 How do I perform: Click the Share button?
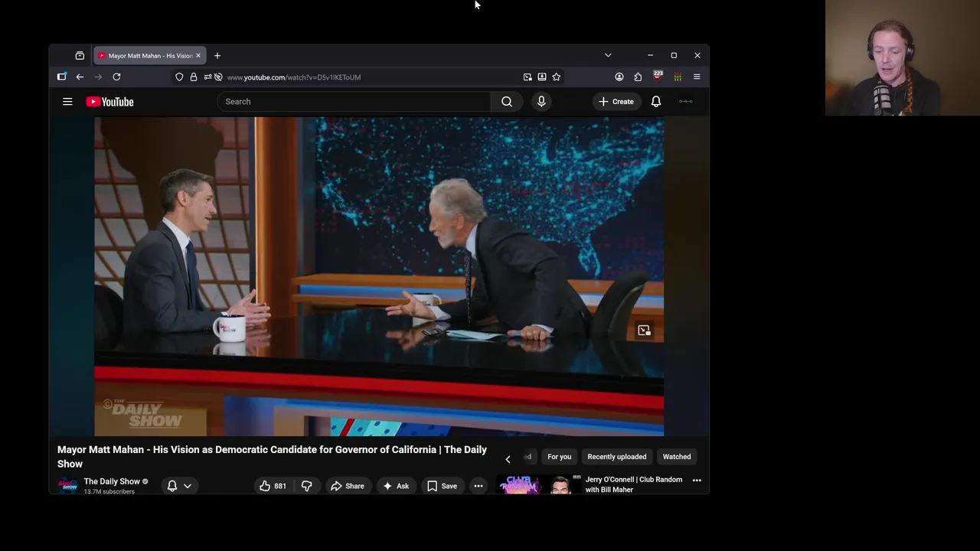347,486
